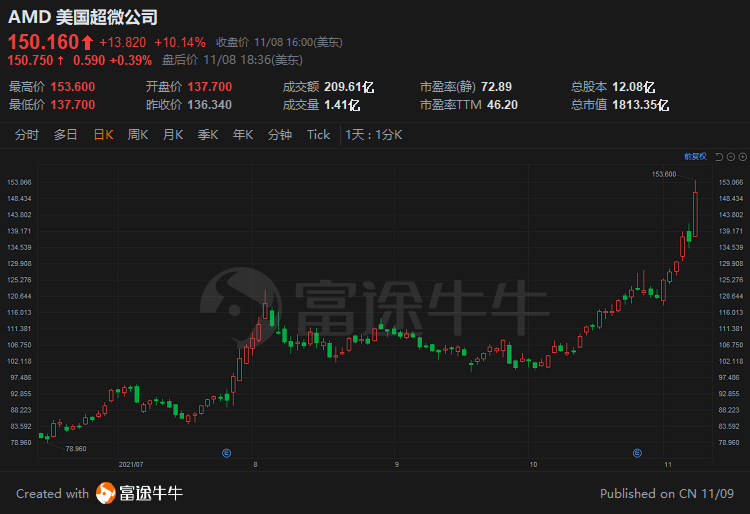Open the Tick chart tab
750x514 pixels.
[x=319, y=135]
